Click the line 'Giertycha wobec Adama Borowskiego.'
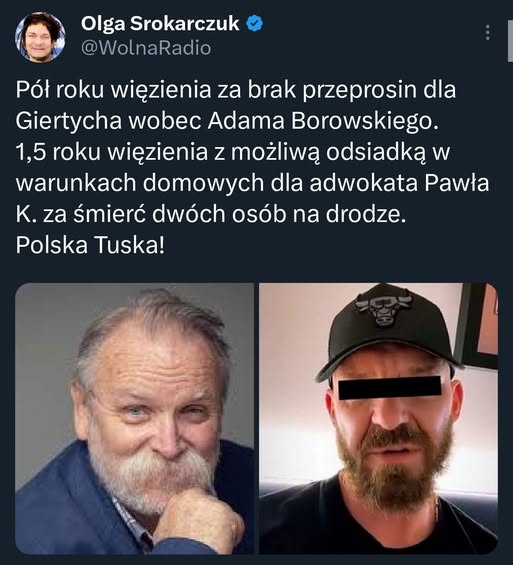This screenshot has width=513, height=565. point(228,121)
